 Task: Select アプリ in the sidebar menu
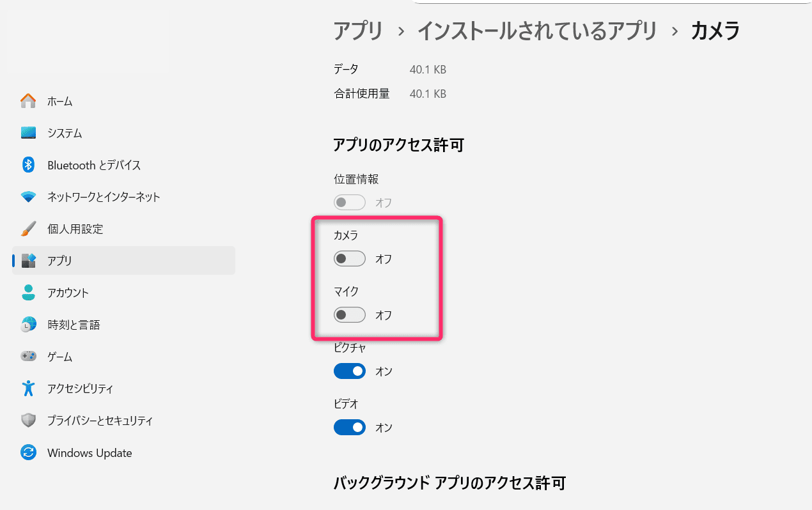pyautogui.click(x=60, y=261)
